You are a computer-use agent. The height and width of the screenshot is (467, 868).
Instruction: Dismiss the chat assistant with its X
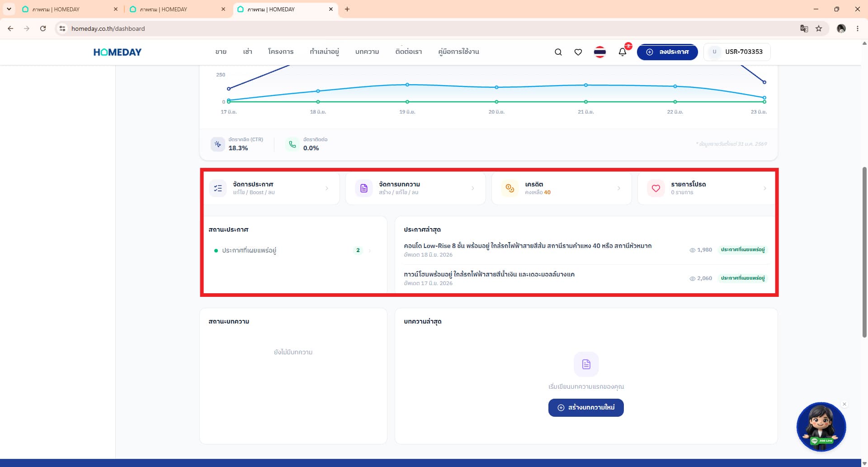(x=844, y=404)
